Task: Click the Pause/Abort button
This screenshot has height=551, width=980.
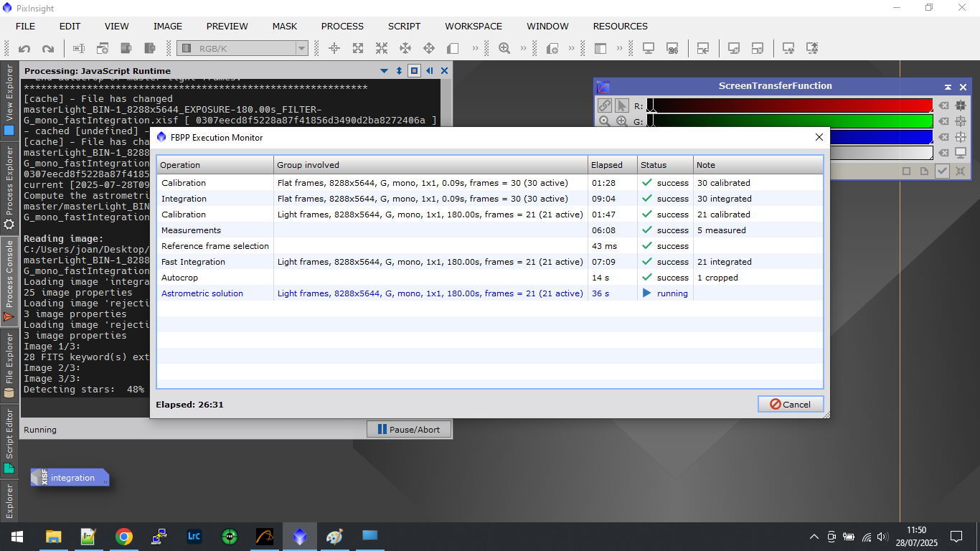Action: click(x=409, y=429)
